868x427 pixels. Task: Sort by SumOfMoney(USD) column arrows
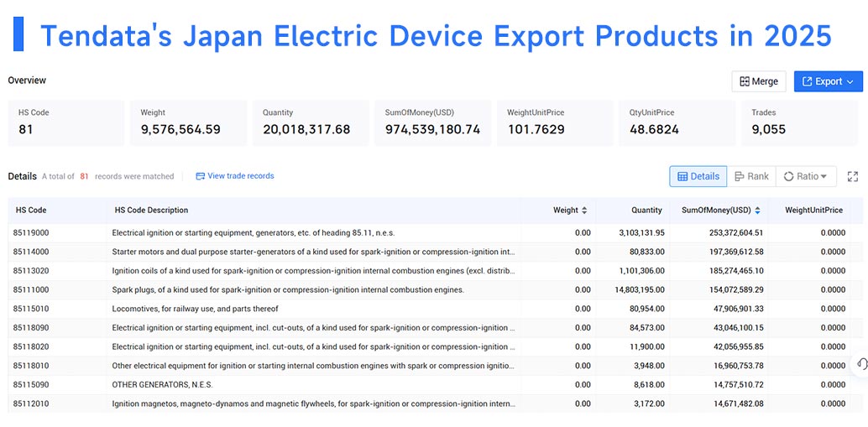(x=757, y=211)
